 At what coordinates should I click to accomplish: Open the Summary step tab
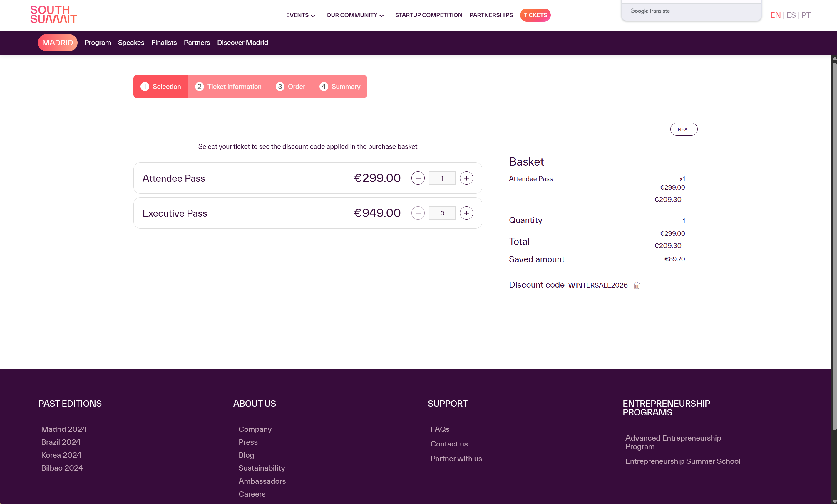coord(340,87)
